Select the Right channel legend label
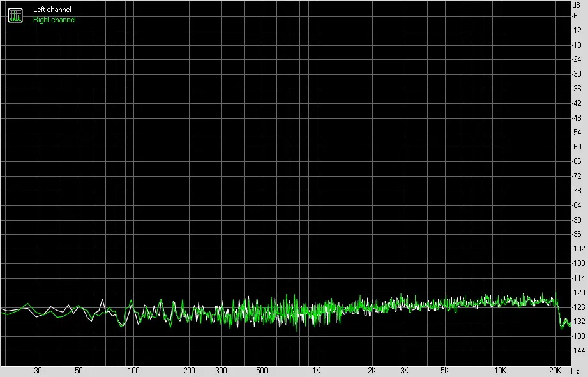The width and height of the screenshot is (588, 377). (54, 20)
